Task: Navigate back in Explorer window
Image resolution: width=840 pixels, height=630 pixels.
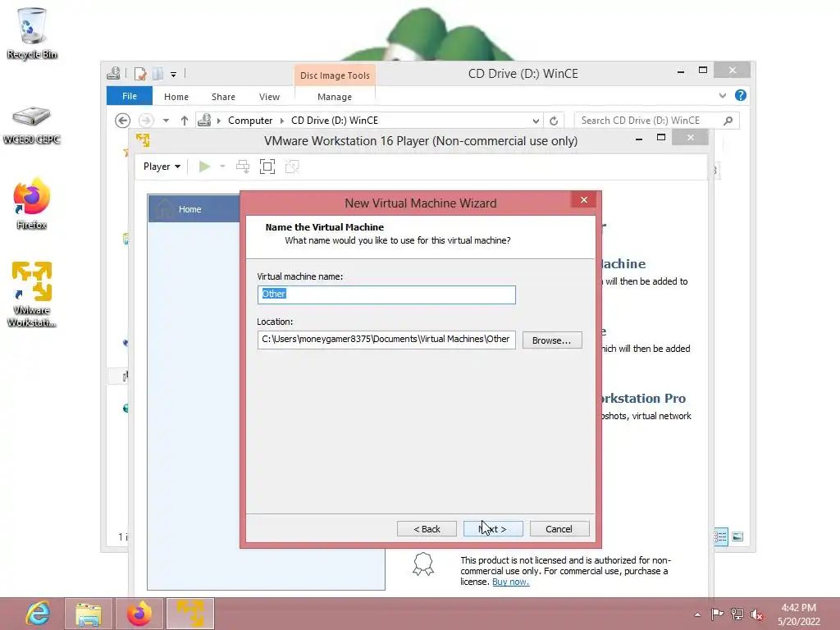Action: [123, 121]
